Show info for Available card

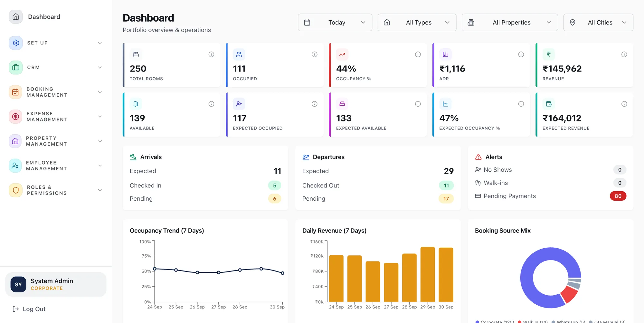coord(211,104)
